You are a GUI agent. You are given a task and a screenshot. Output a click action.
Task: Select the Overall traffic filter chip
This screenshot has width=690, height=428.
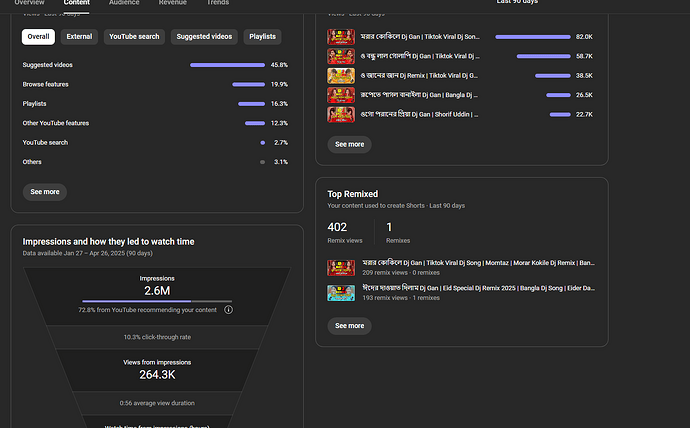38,37
